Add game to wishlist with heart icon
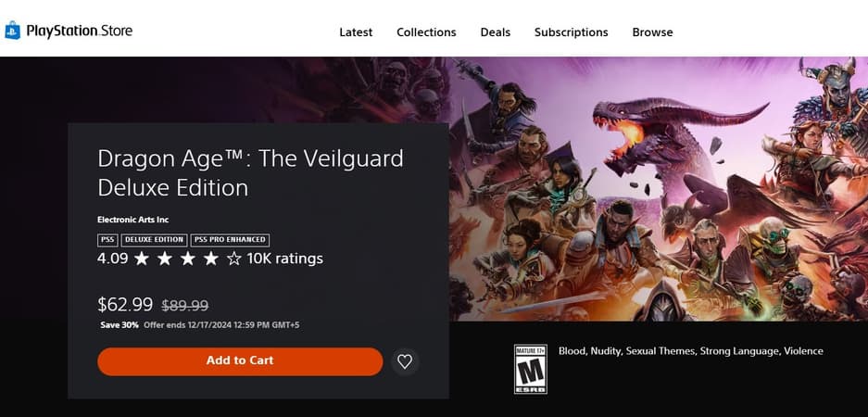 [x=404, y=361]
